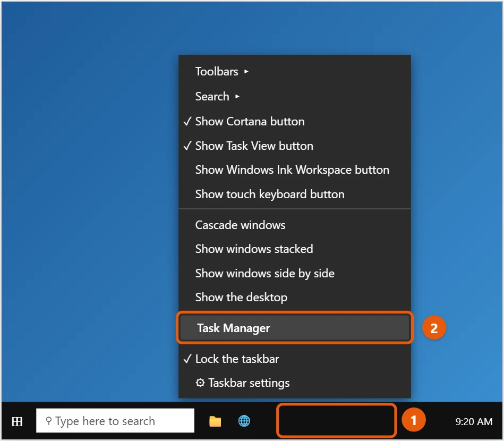Open File Explorer from the taskbar
504x441 pixels.
[x=215, y=421]
